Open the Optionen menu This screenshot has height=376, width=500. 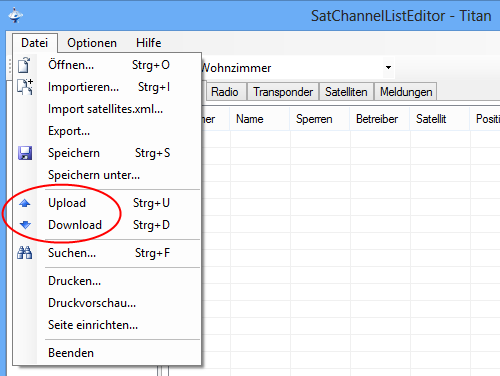(92, 43)
